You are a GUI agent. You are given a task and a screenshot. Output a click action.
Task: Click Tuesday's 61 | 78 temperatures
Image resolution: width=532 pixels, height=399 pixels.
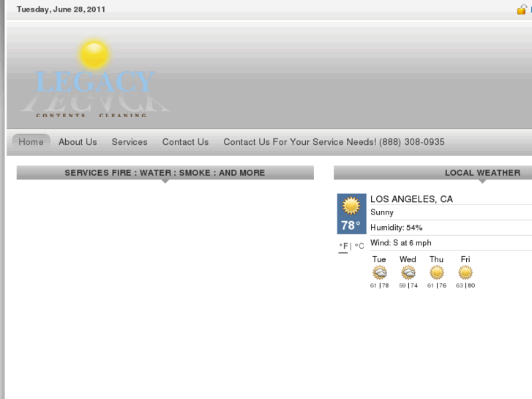[379, 286]
